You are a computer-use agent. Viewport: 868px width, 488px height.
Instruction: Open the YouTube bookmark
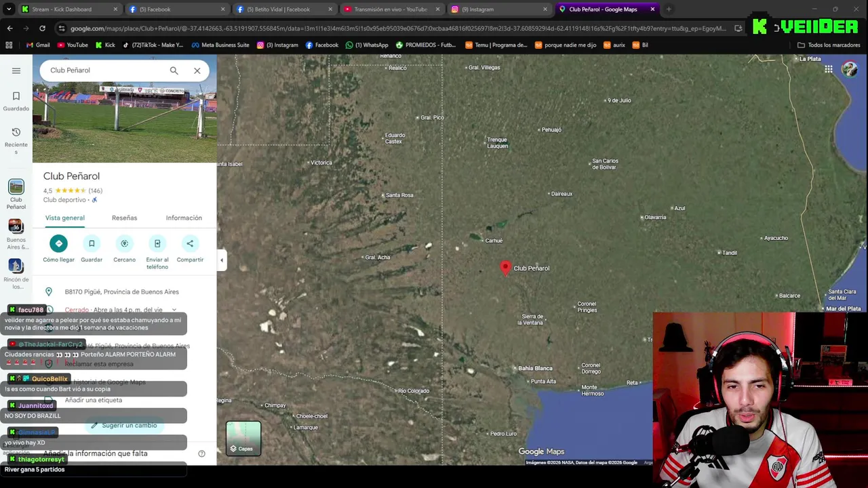(73, 45)
